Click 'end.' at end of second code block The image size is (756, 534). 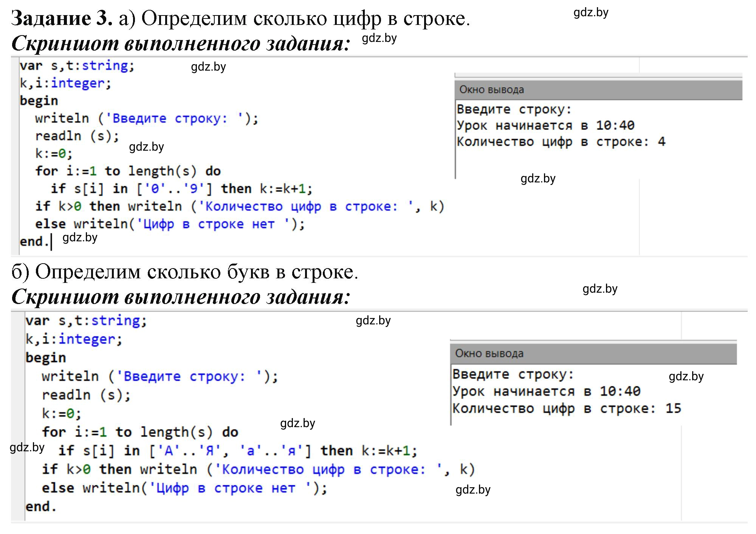pyautogui.click(x=41, y=506)
